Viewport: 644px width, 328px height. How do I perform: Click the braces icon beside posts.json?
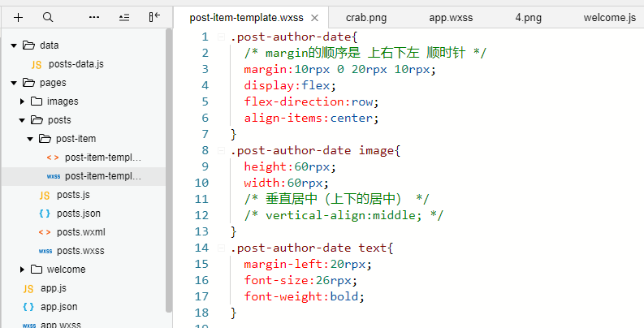click(45, 214)
